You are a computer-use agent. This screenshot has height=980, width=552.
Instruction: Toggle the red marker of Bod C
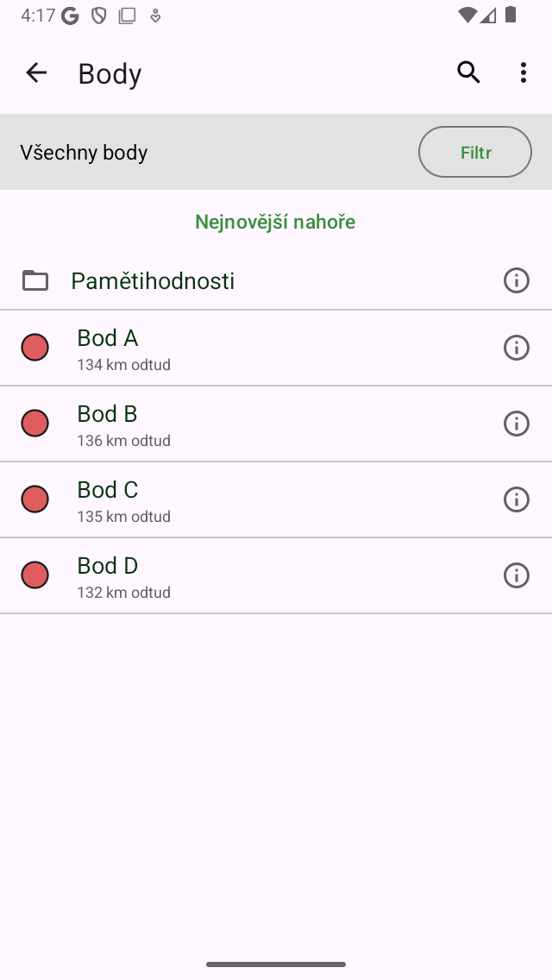coord(34,499)
